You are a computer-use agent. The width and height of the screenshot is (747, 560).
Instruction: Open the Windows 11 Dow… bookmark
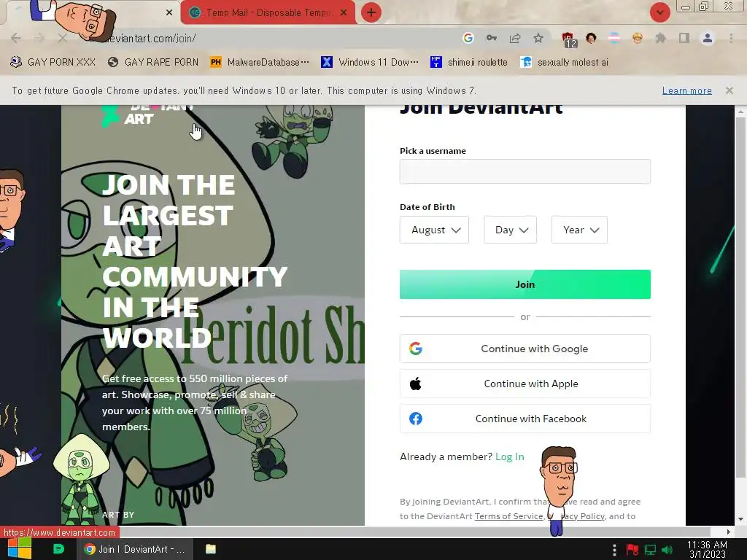[x=370, y=62]
